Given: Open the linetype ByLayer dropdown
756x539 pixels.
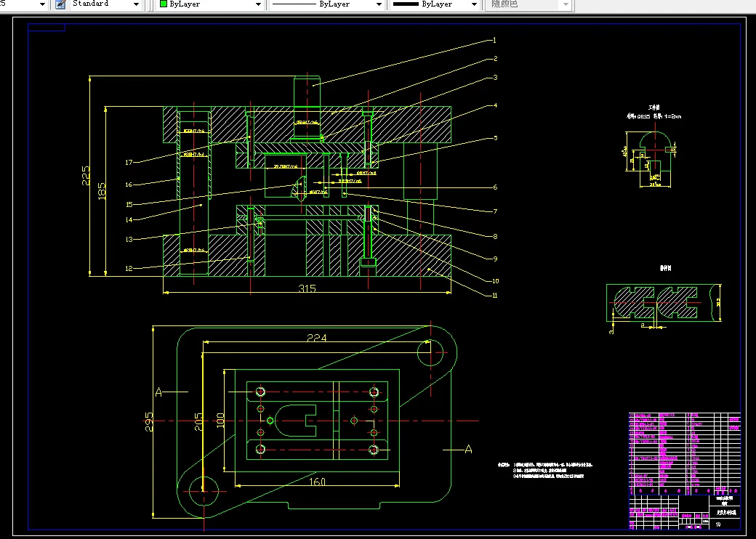Looking at the screenshot, I should [x=379, y=4].
